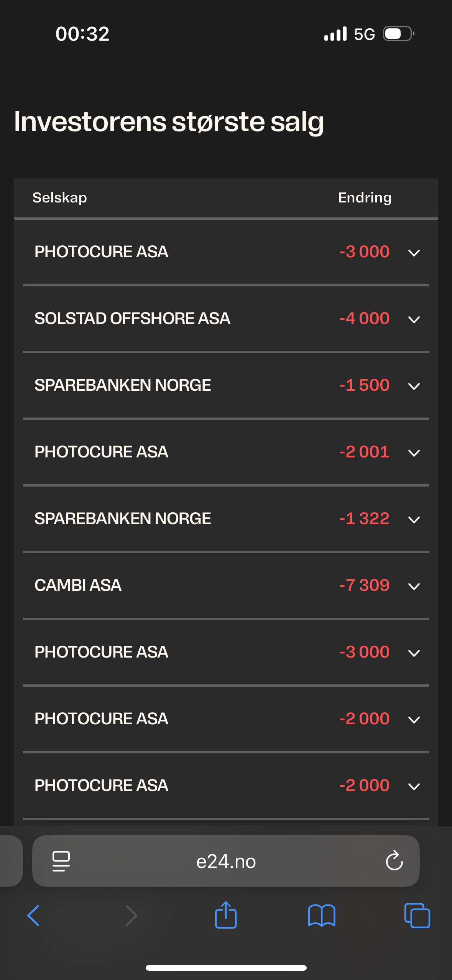Tap the e24.no address field
Image resolution: width=452 pixels, height=980 pixels.
[226, 861]
